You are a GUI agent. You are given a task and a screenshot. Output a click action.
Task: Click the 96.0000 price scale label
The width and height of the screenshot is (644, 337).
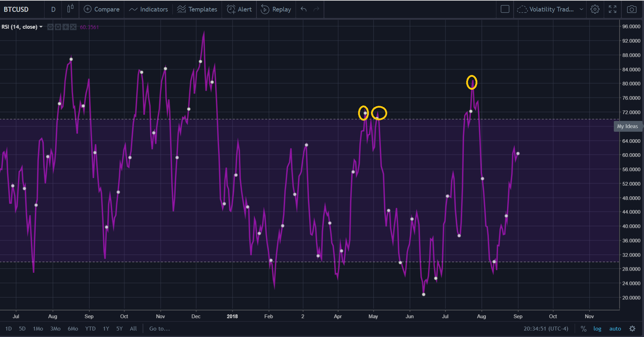pyautogui.click(x=631, y=27)
